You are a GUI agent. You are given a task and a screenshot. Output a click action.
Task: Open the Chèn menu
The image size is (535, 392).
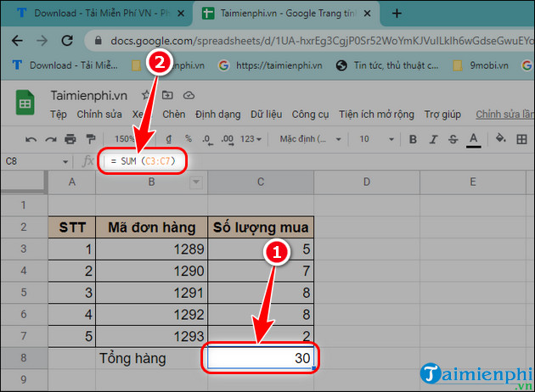pyautogui.click(x=174, y=115)
